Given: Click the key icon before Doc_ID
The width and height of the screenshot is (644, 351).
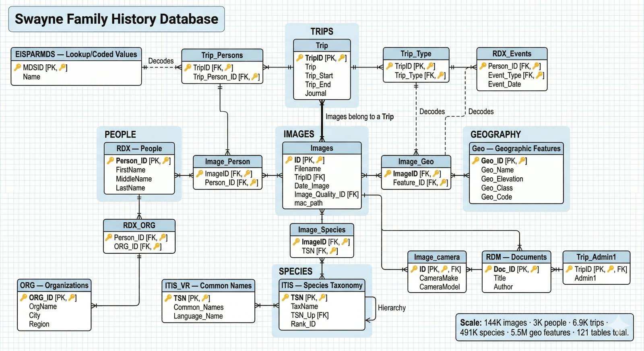Looking at the screenshot, I should click(x=488, y=269).
